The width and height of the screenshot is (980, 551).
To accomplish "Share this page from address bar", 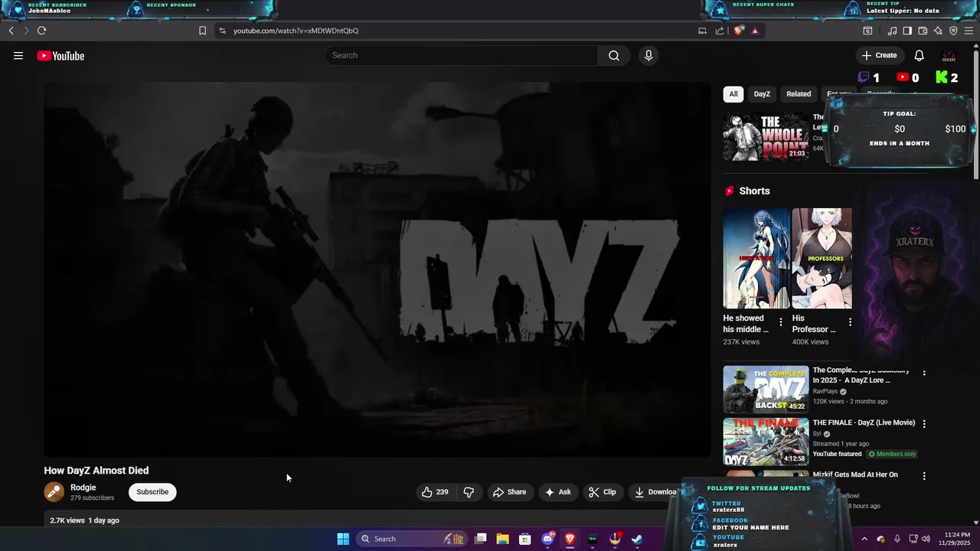I will (720, 31).
